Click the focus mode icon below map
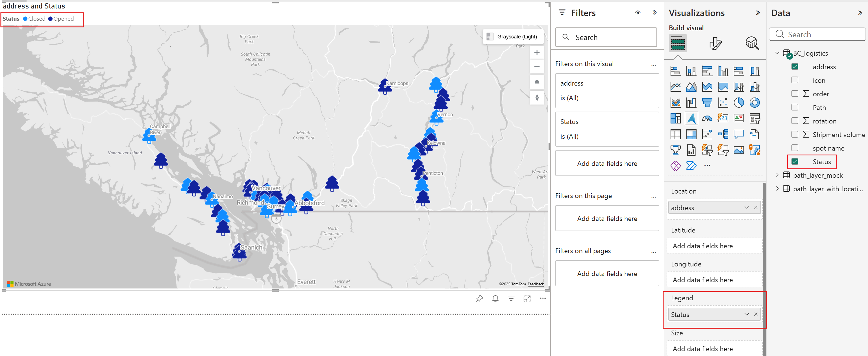Screen dimensions: 868x356 click(527, 298)
